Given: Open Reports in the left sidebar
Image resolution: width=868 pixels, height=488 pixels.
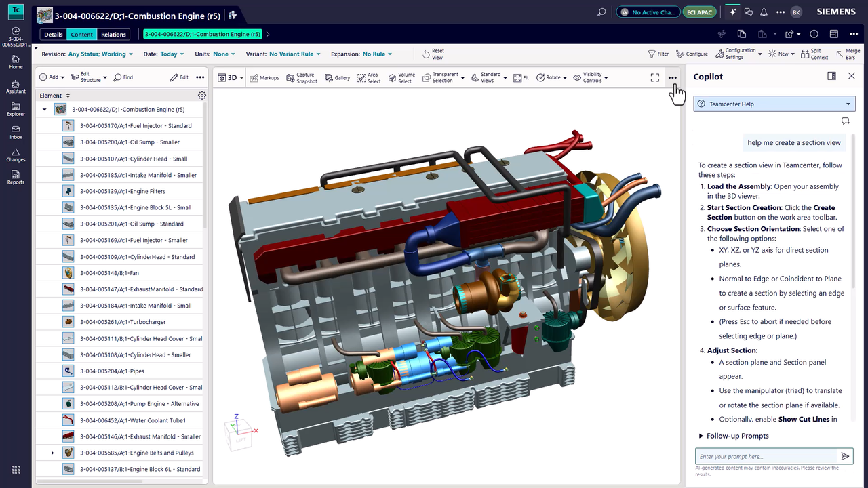Looking at the screenshot, I should [16, 177].
